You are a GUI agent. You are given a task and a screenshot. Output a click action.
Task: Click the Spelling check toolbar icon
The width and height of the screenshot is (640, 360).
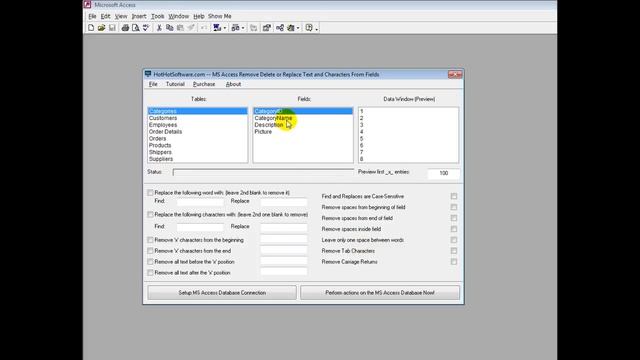point(146,28)
